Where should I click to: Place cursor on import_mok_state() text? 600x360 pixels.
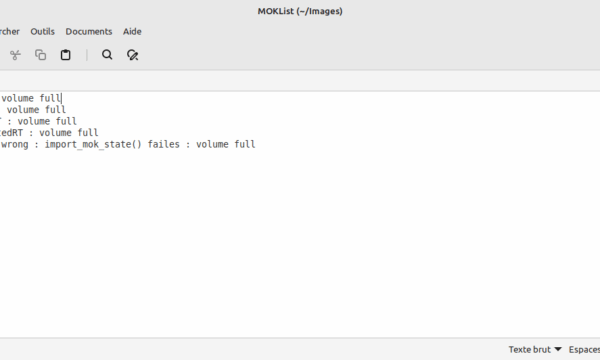coord(93,144)
